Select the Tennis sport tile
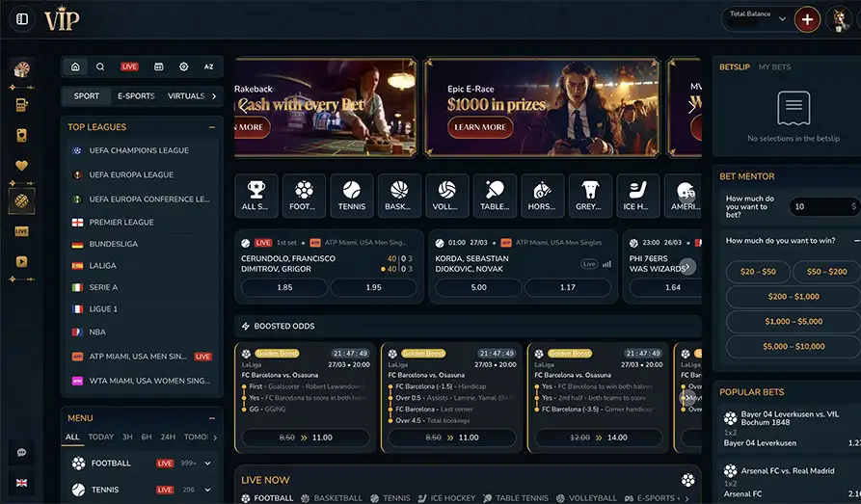This screenshot has width=861, height=504. (x=351, y=196)
